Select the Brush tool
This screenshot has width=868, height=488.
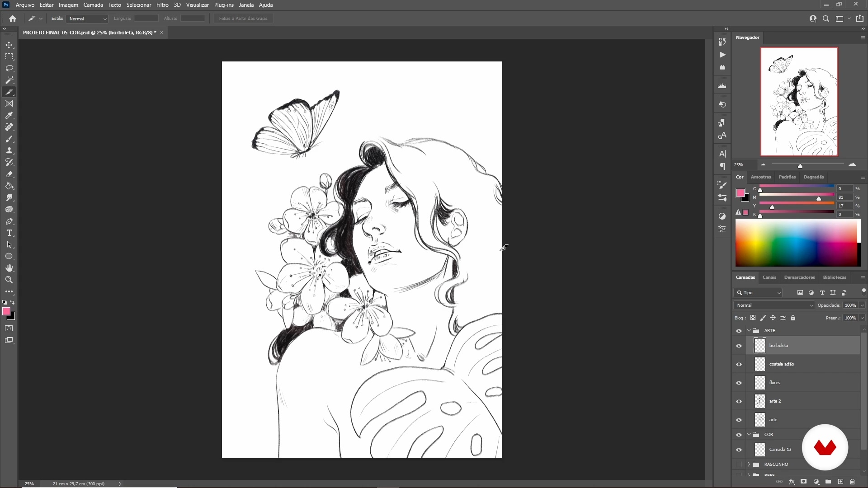[9, 139]
